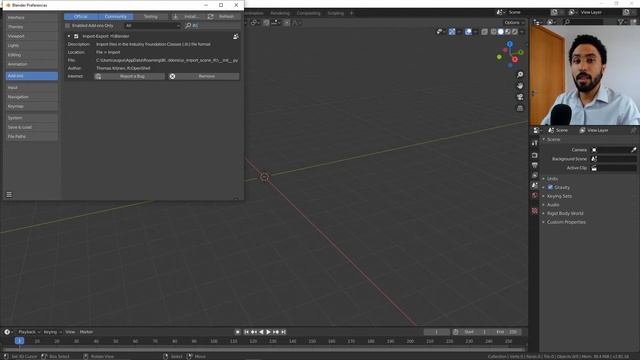640x360 pixels.
Task: Toggle the Show Gizmo viewport button
Action: [452, 31]
